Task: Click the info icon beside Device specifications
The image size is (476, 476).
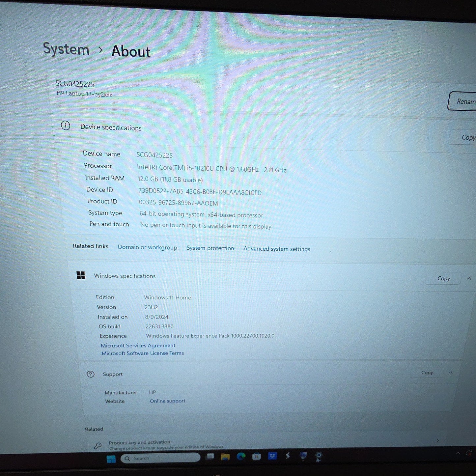Action: (66, 126)
